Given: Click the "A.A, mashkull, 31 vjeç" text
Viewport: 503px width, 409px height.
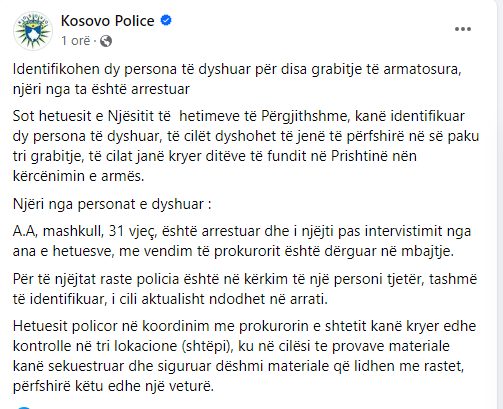Looking at the screenshot, I should (x=85, y=231).
